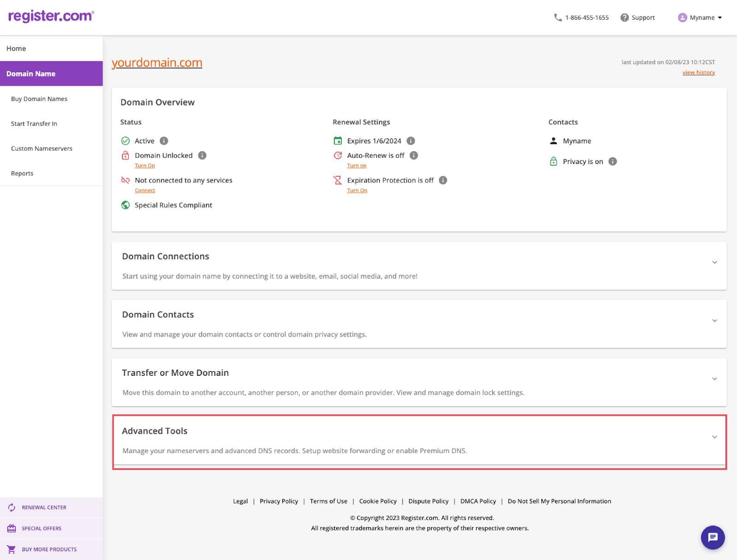Image resolution: width=737 pixels, height=560 pixels.
Task: Click the Buy More Products cart icon
Action: (x=12, y=549)
